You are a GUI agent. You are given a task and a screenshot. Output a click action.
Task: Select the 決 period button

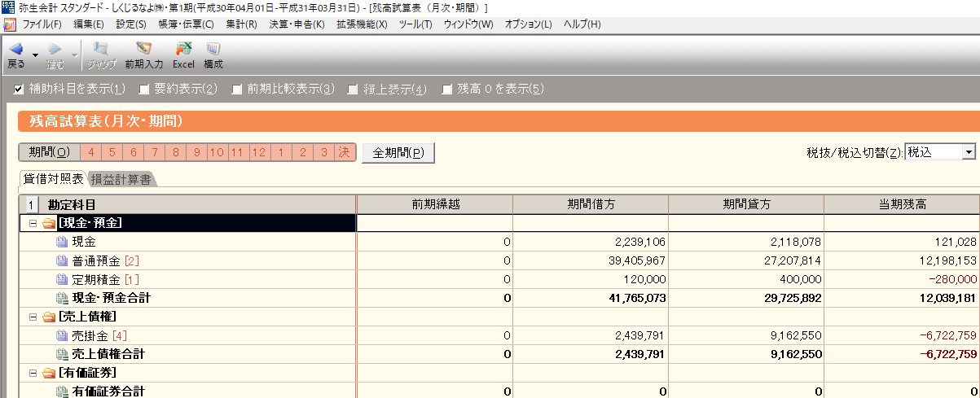pos(345,152)
